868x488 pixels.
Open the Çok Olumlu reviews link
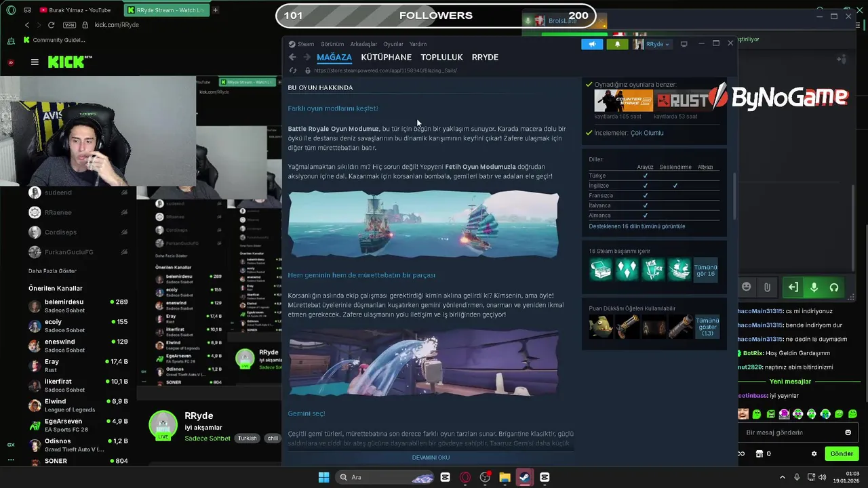click(647, 133)
